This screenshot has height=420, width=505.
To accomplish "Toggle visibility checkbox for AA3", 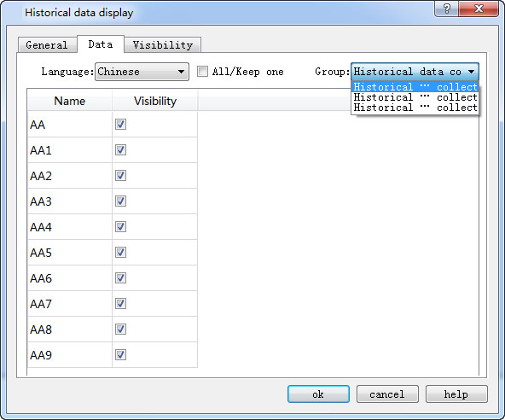I will click(120, 201).
